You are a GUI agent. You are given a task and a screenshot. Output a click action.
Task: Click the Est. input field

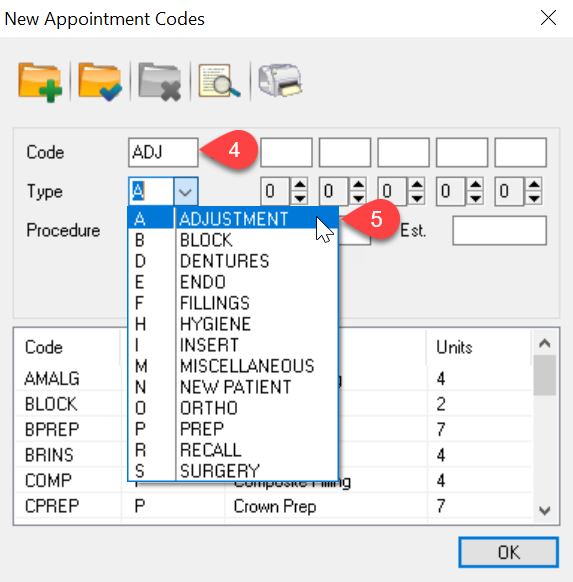[x=500, y=231]
